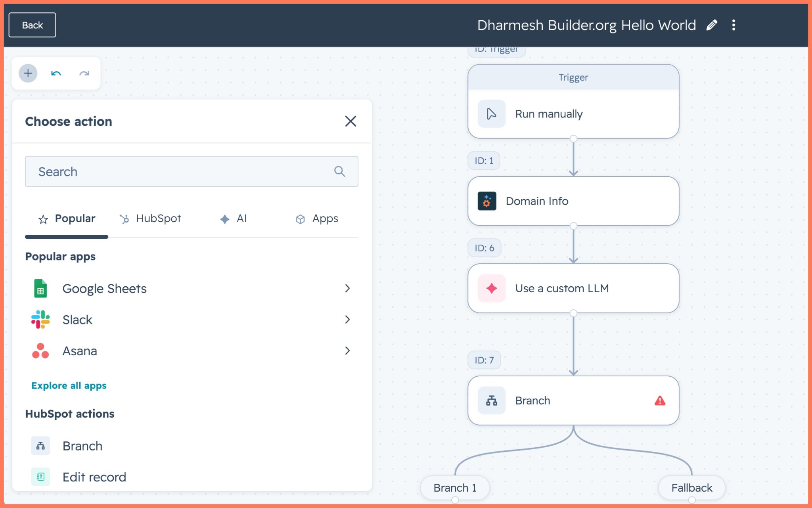The height and width of the screenshot is (508, 812).
Task: Edit workflow name with pencil icon
Action: [x=712, y=25]
